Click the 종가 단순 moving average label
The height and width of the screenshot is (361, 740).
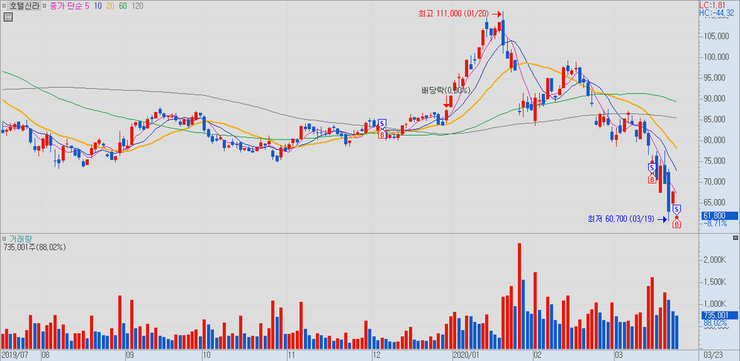pyautogui.click(x=65, y=6)
